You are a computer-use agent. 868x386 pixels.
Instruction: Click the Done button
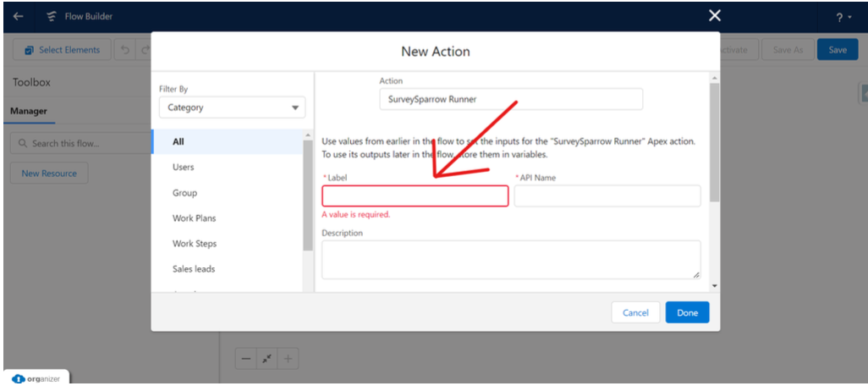(687, 312)
